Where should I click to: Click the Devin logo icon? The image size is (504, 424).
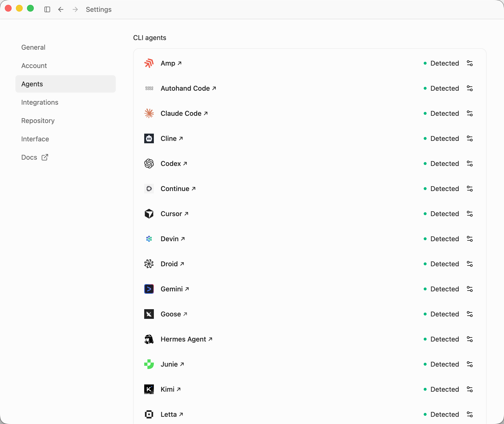[149, 239]
